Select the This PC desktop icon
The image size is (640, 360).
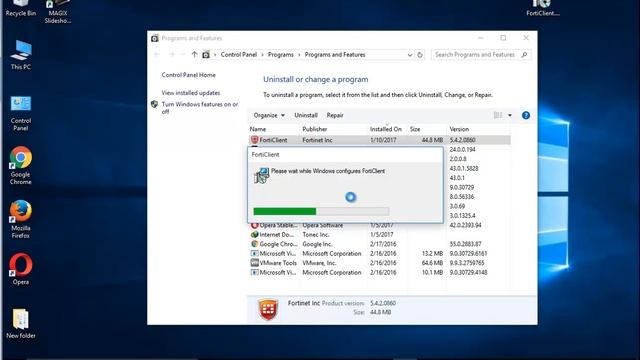[x=20, y=55]
